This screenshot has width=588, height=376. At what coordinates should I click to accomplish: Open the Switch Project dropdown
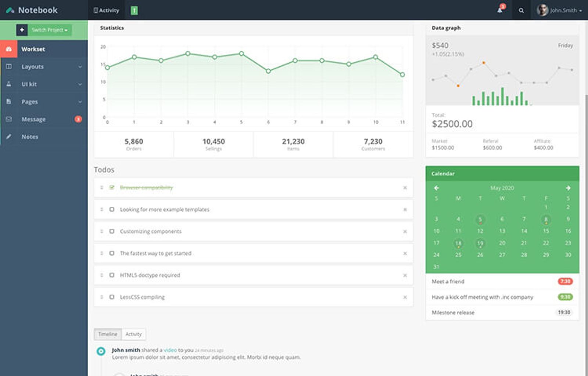point(50,30)
